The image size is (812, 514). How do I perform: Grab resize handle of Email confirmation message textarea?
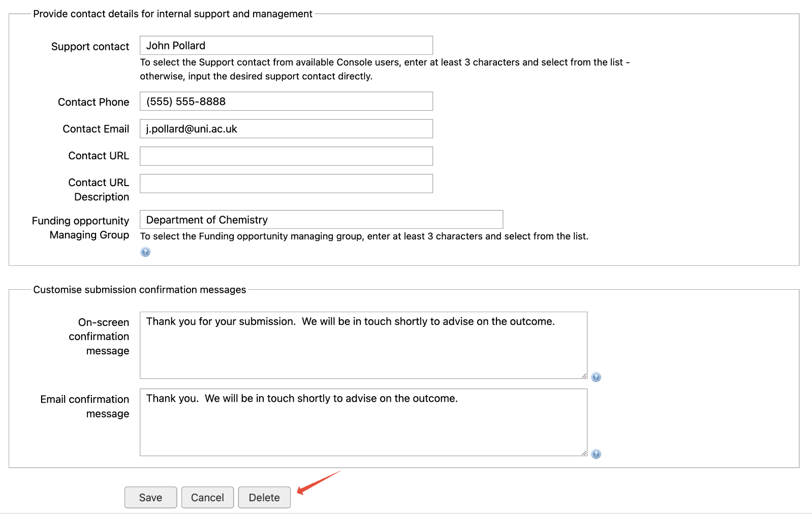point(584,452)
